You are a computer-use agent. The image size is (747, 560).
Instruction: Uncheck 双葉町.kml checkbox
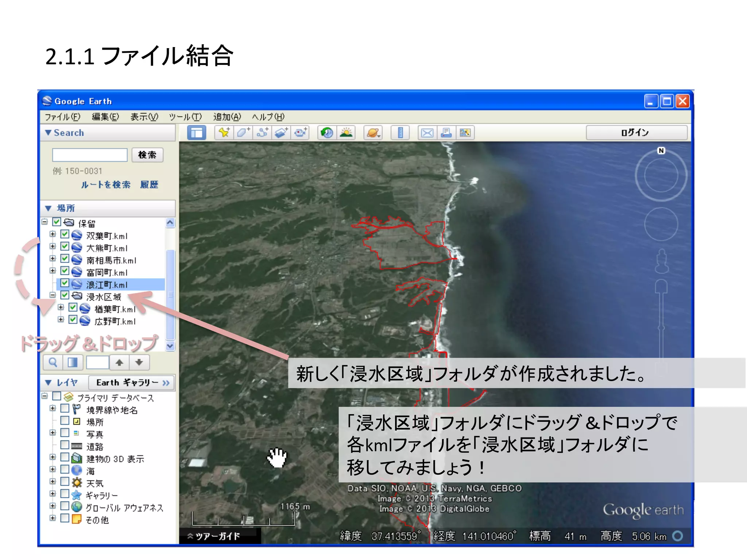65,234
